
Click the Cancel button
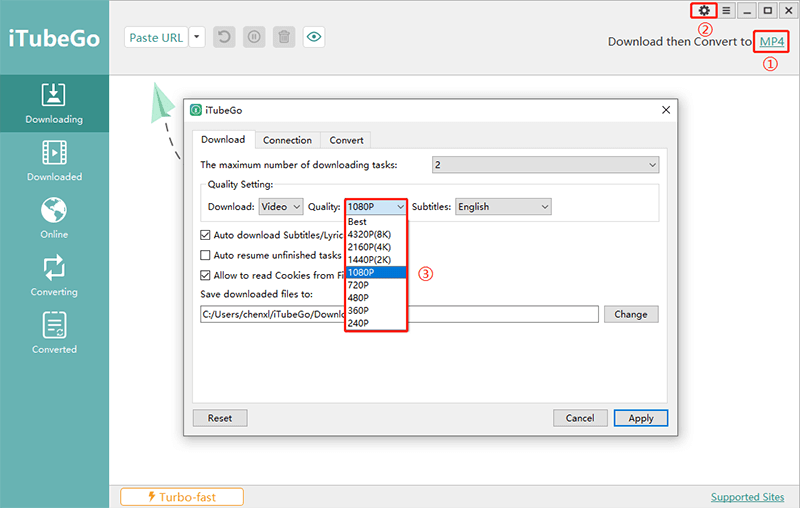[x=580, y=418]
